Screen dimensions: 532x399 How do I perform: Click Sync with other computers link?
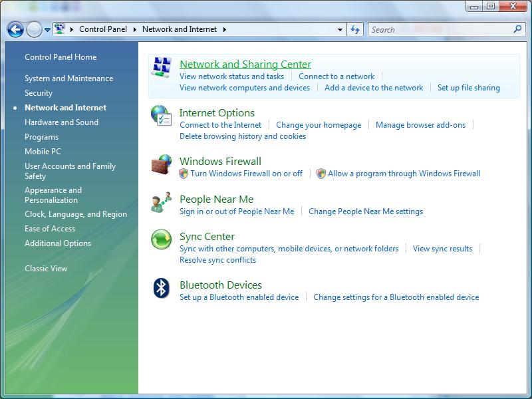(x=289, y=249)
